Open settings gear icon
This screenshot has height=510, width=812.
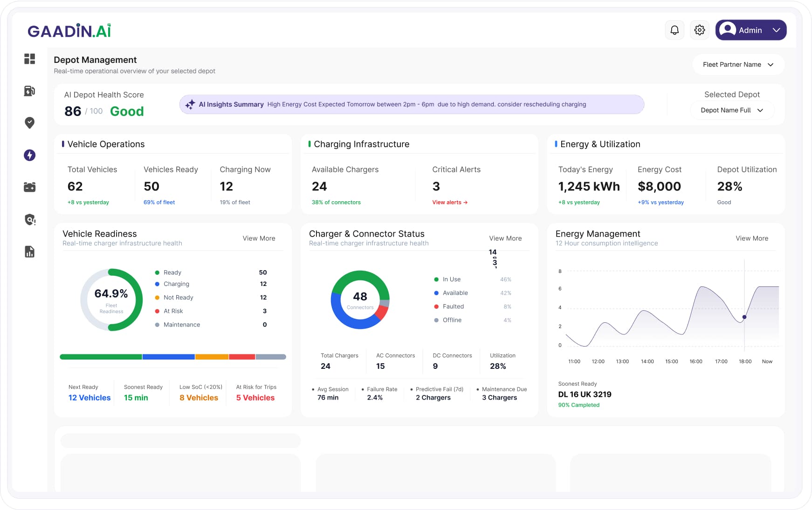point(699,30)
